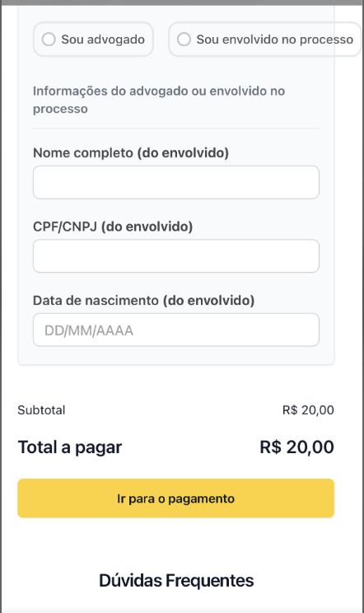Click the gray bar above the form
The width and height of the screenshot is (364, 613).
point(182,2)
